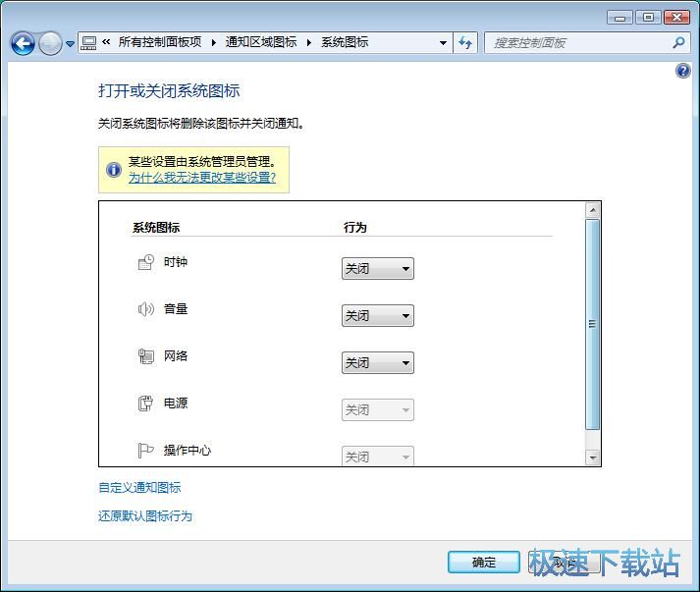
Task: Select the 音量 row label
Action: [x=176, y=309]
